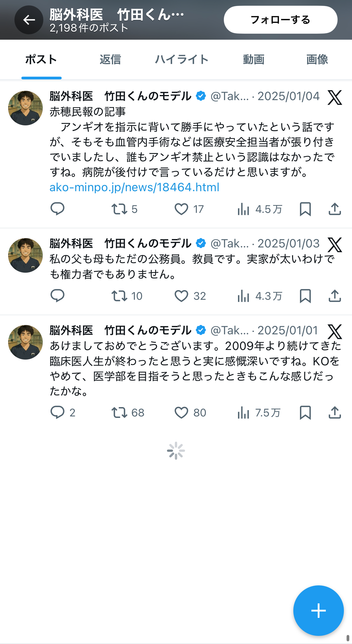Share the 2025/01/04 post
The width and height of the screenshot is (352, 644).
335,209
